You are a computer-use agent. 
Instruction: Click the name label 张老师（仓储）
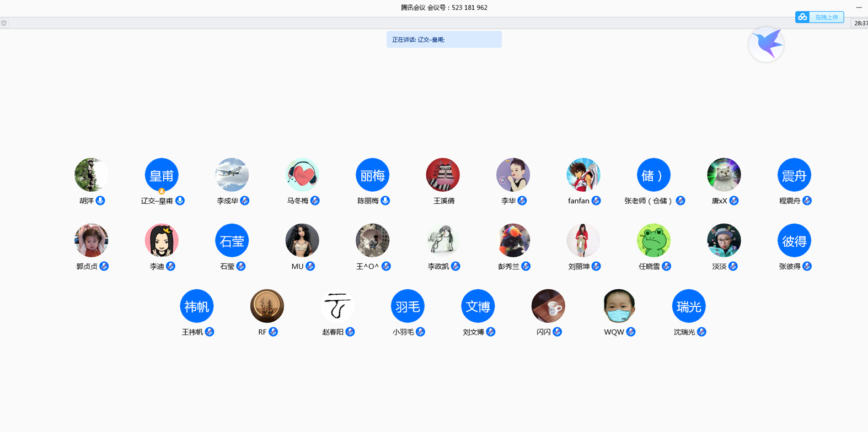click(x=649, y=201)
